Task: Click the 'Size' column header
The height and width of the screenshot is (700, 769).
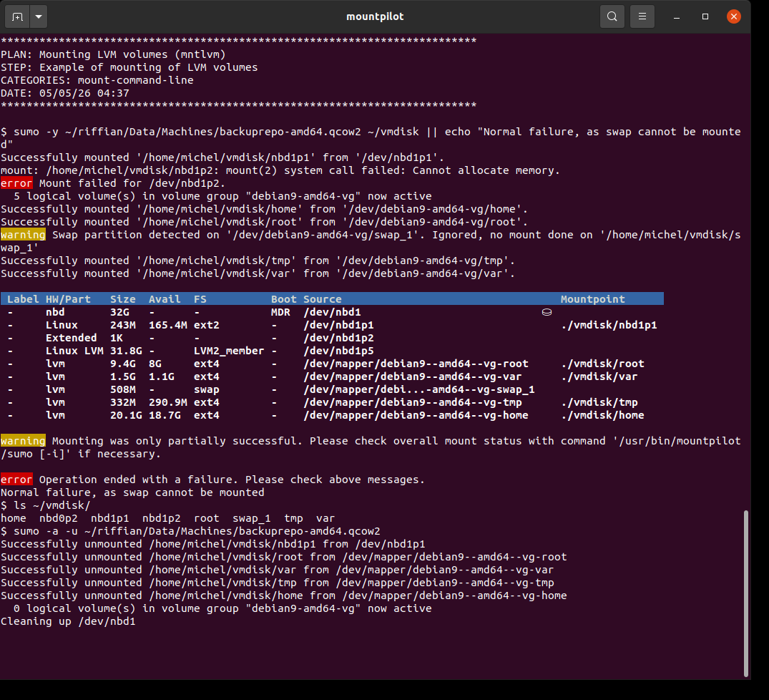Action: point(122,298)
